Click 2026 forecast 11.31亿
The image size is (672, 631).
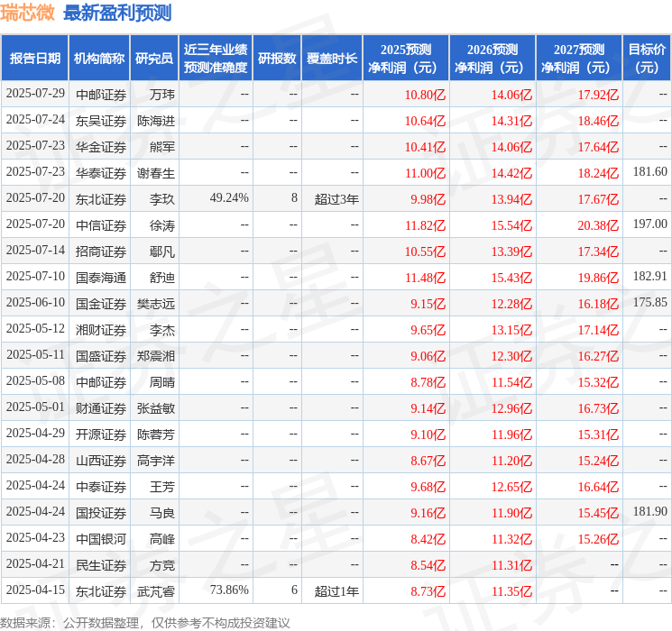pyautogui.click(x=511, y=565)
